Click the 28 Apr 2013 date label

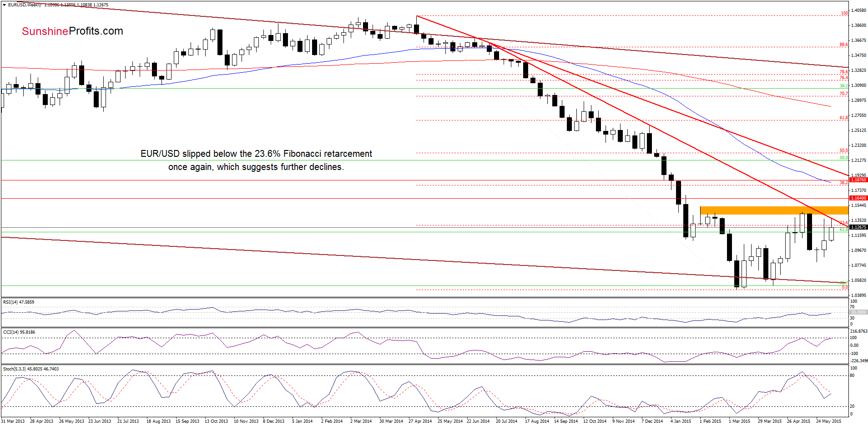pos(41,421)
